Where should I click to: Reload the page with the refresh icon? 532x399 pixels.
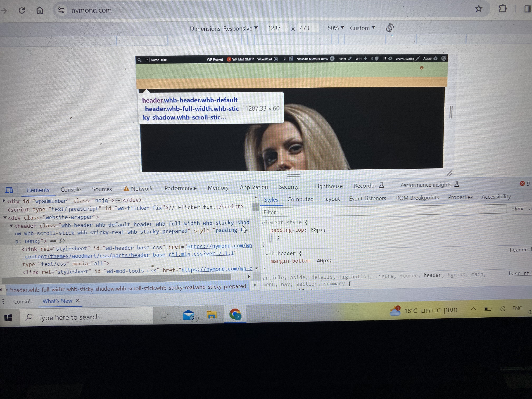pos(22,10)
